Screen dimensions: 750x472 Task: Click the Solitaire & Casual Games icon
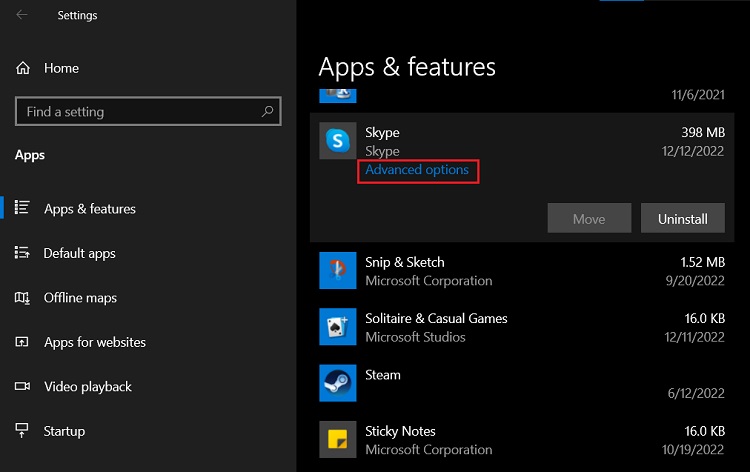tap(338, 327)
